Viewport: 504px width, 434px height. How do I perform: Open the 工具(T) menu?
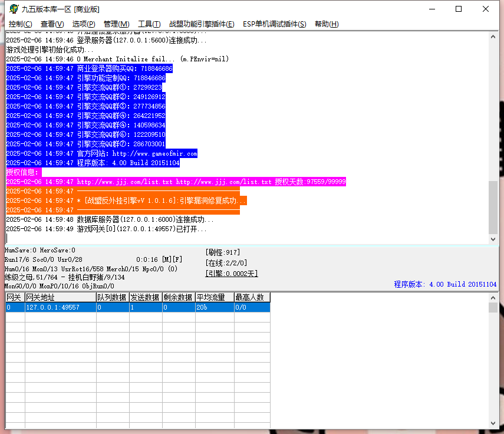tap(149, 24)
